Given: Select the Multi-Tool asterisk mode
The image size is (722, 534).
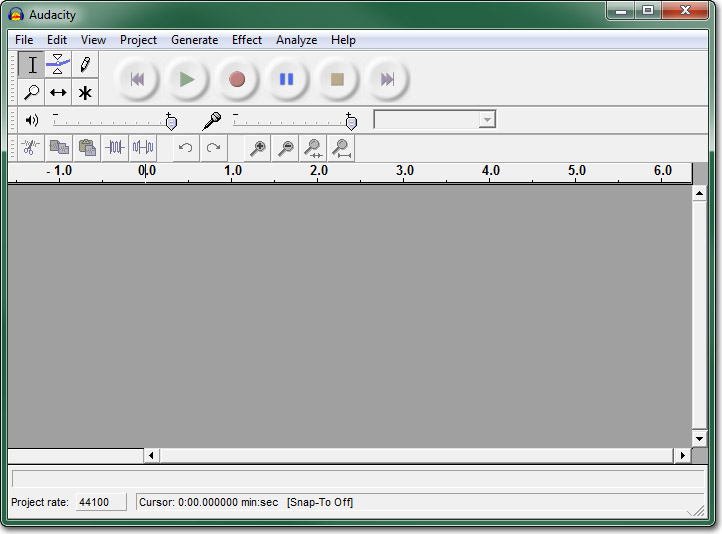Looking at the screenshot, I should coord(85,92).
